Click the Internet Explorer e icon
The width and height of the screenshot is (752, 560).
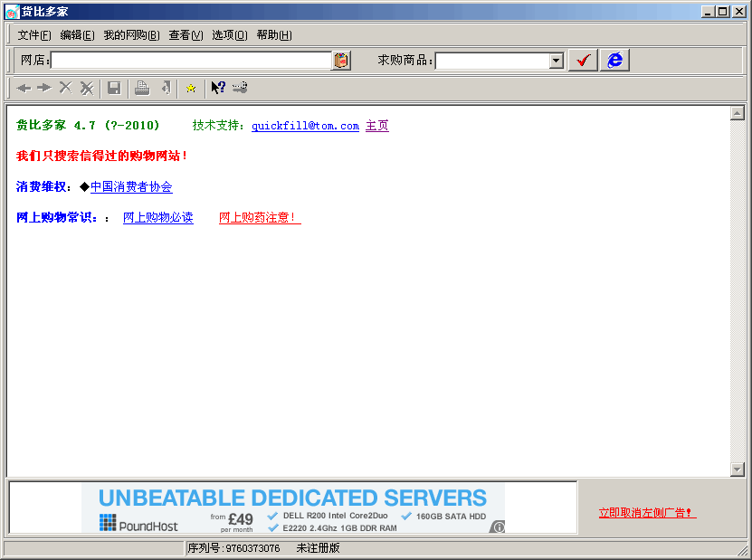pyautogui.click(x=614, y=60)
